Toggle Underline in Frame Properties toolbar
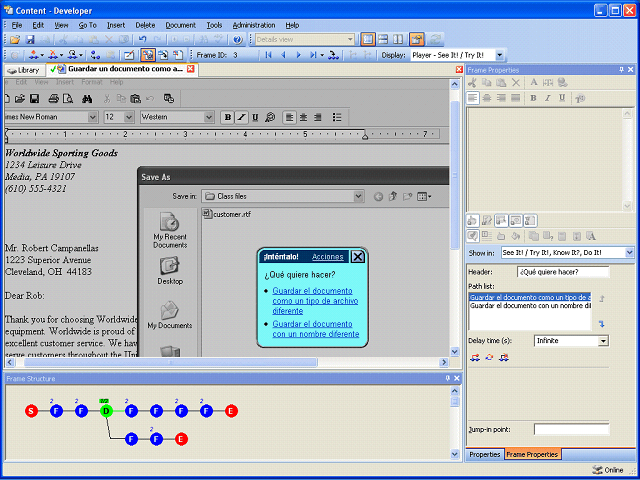 click(562, 98)
